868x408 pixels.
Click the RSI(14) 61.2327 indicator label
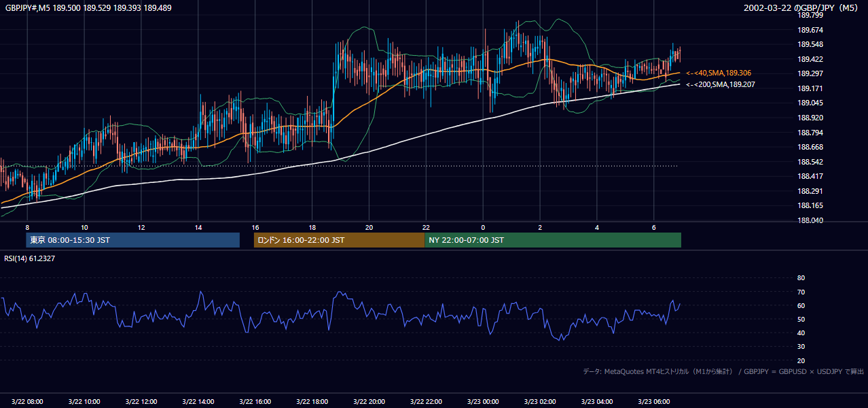pos(30,258)
